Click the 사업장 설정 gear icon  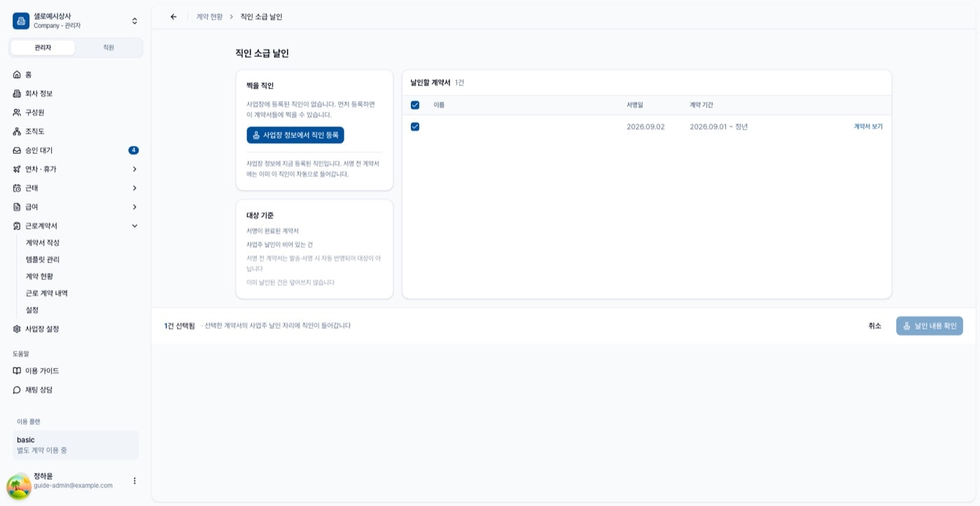[17, 328]
